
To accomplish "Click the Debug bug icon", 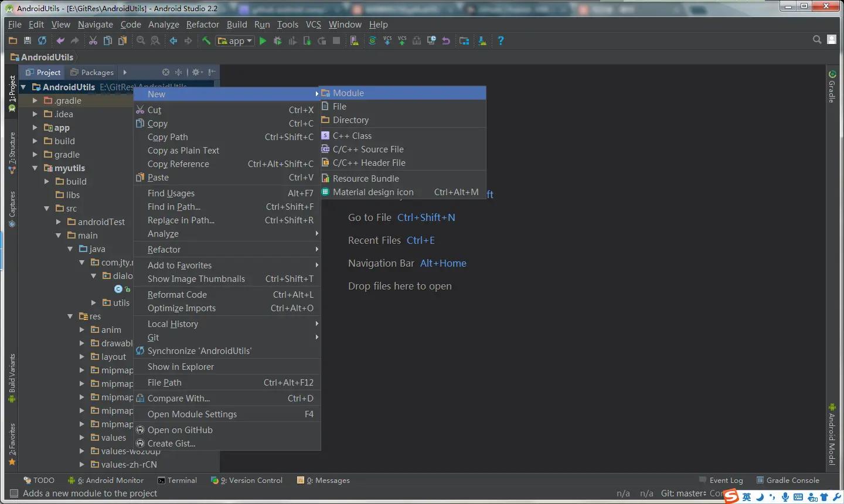I will coord(278,40).
